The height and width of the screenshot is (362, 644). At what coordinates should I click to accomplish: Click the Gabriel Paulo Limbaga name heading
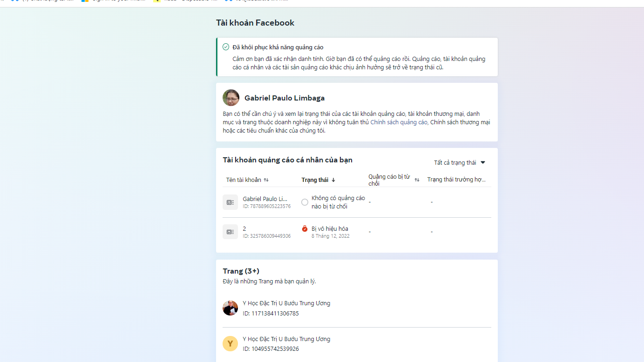click(x=285, y=98)
